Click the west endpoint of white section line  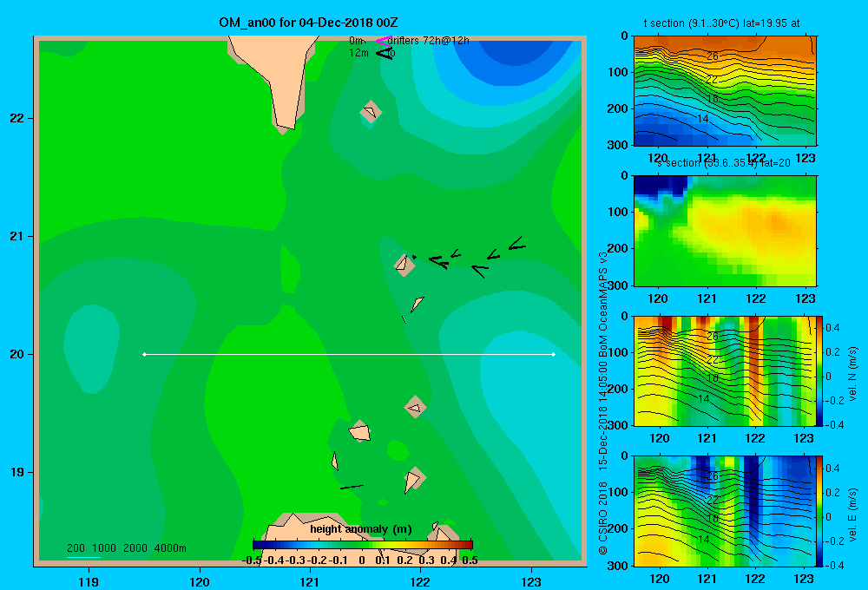(144, 354)
